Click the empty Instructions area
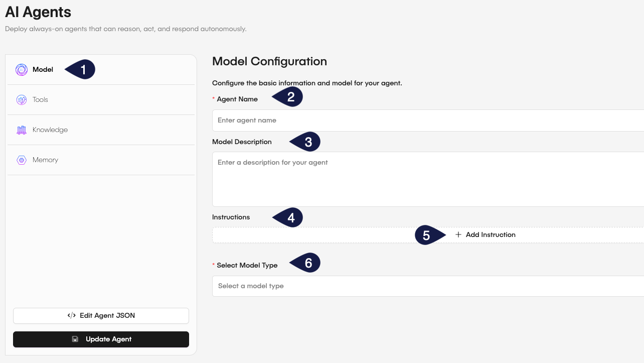Image resolution: width=644 pixels, height=363 pixels. (x=301, y=234)
